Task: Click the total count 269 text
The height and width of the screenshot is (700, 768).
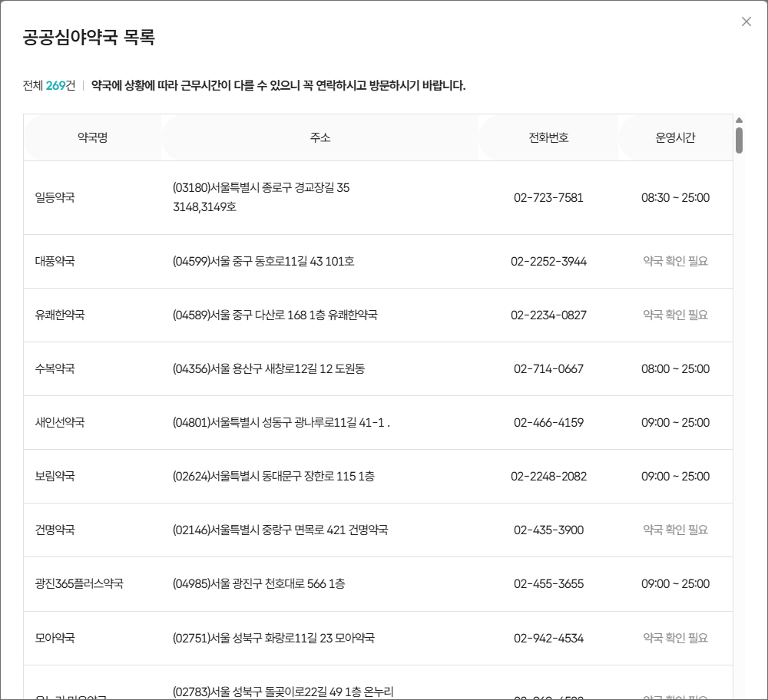Action: tap(55, 86)
